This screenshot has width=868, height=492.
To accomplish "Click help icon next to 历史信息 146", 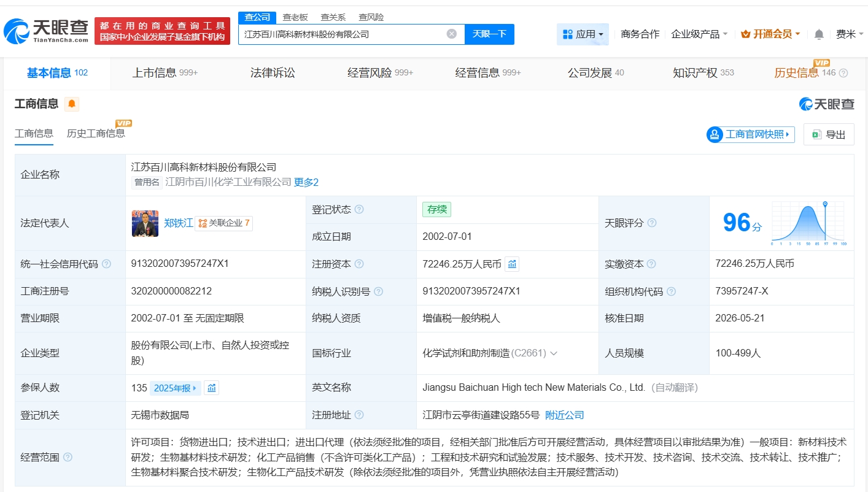I will point(843,73).
